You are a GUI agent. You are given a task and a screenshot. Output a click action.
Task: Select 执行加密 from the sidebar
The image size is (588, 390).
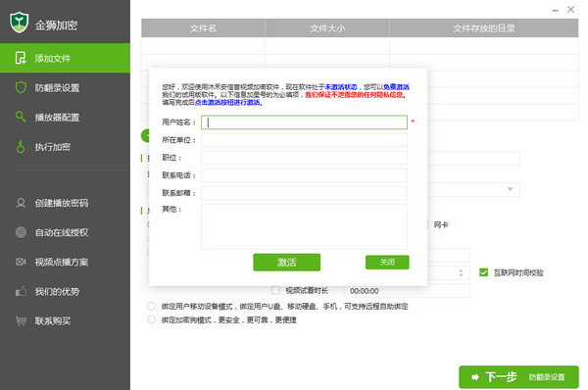tap(65, 147)
